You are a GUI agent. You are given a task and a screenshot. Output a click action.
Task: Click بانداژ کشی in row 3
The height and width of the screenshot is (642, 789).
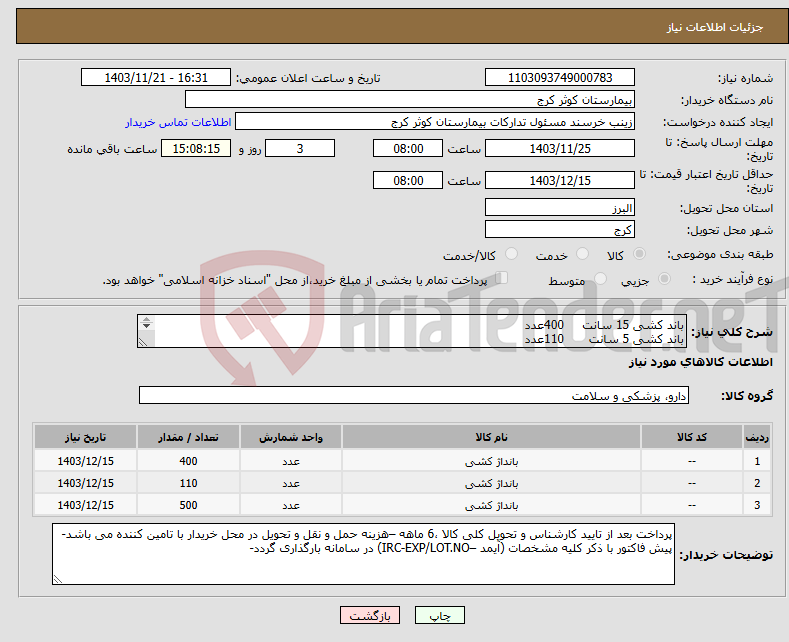pos(492,506)
